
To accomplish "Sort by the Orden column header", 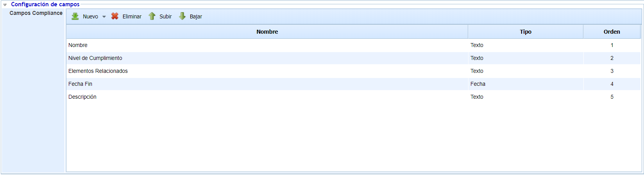I will click(x=612, y=32).
